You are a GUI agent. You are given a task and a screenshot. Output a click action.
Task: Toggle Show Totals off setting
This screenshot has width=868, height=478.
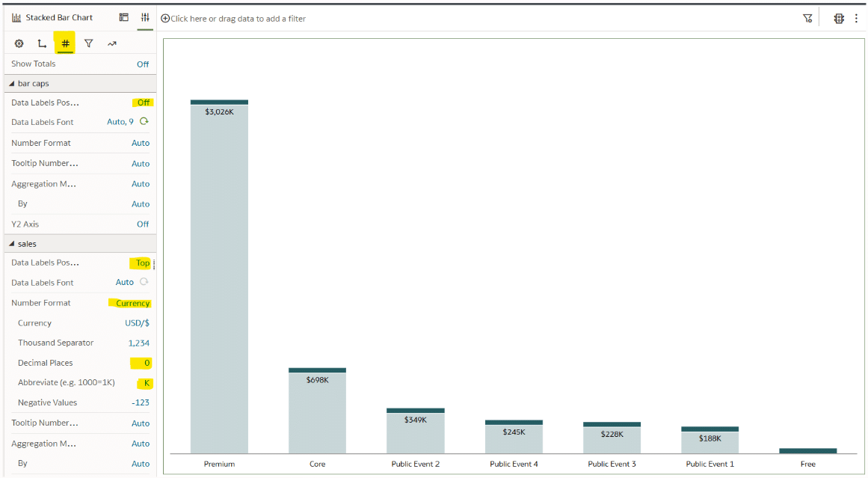(x=143, y=64)
